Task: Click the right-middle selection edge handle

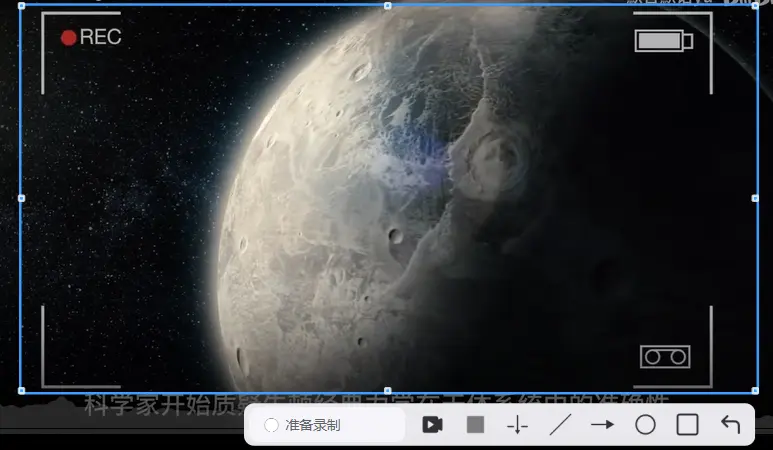Action: [x=755, y=198]
